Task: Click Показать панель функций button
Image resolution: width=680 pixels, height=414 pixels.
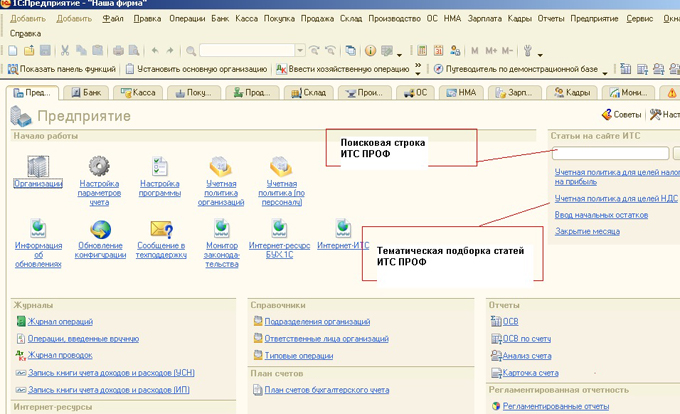Action: [x=62, y=69]
